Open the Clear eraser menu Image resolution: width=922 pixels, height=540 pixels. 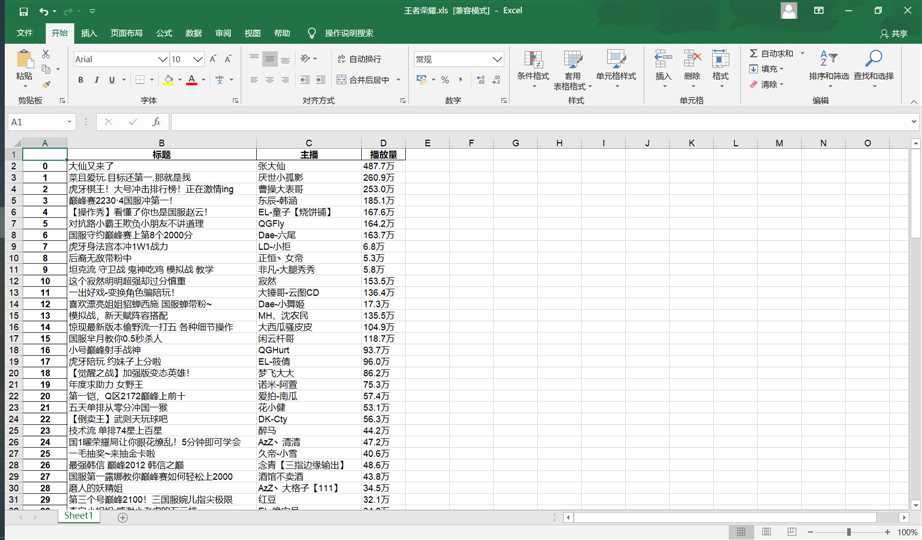coord(766,85)
